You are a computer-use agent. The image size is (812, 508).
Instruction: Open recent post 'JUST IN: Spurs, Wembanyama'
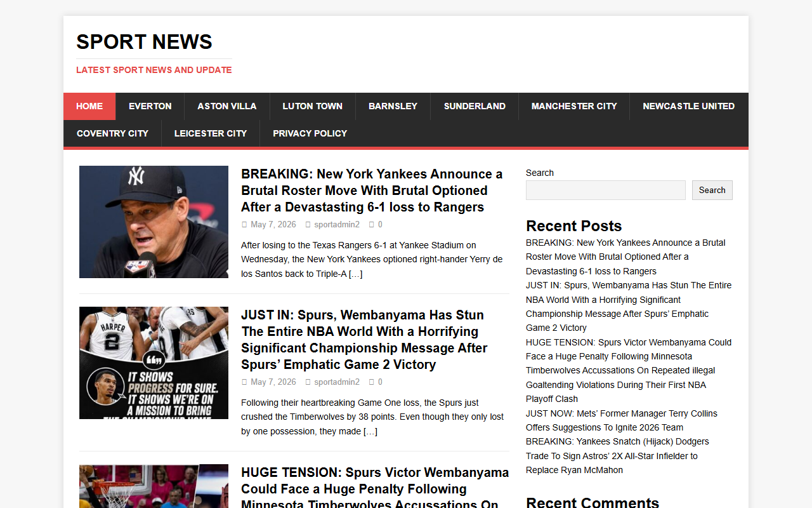coord(629,307)
